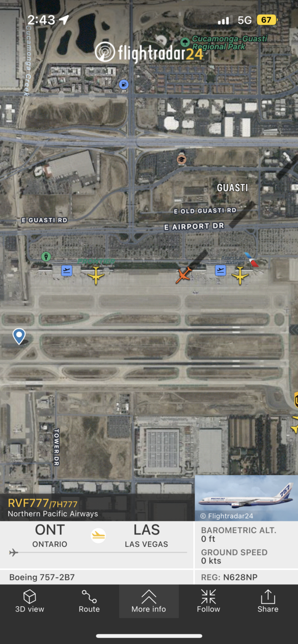This screenshot has height=644, width=298.
Task: Tap the LAS Las Vegas destination
Action: point(147,536)
